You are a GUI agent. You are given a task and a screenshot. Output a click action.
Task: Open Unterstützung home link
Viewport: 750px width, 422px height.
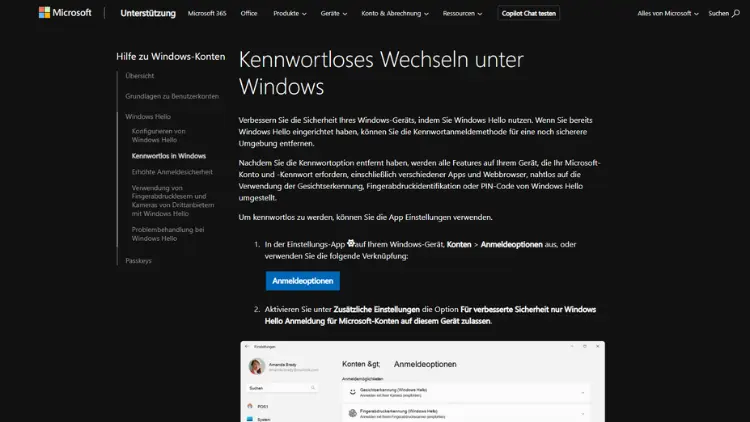(148, 13)
